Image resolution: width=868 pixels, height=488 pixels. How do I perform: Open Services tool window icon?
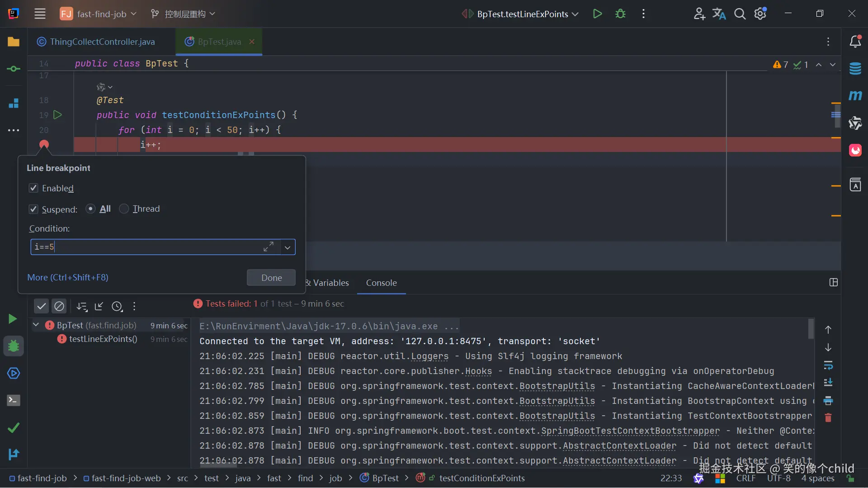[x=14, y=373]
